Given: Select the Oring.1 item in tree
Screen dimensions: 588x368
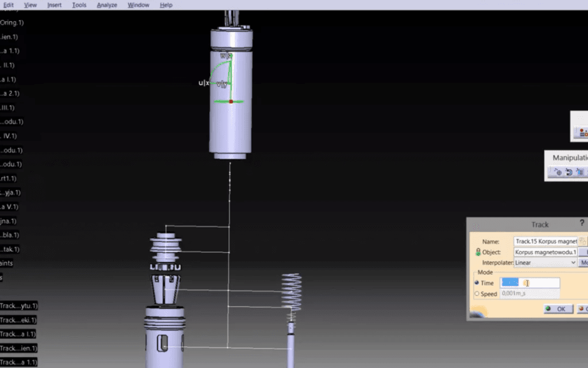Looking at the screenshot, I should tap(11, 22).
